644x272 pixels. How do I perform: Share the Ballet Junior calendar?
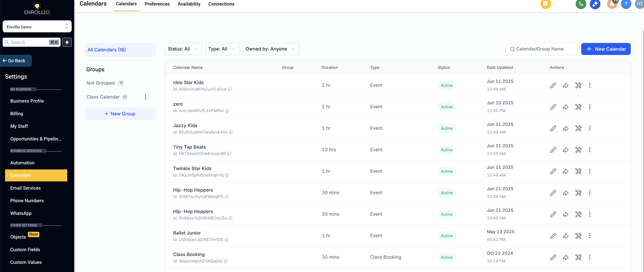click(x=565, y=236)
